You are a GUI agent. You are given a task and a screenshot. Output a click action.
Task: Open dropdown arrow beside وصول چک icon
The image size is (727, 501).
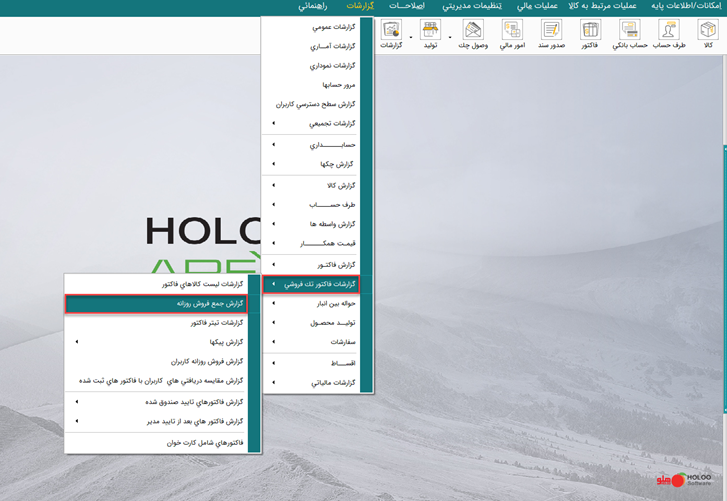click(450, 37)
